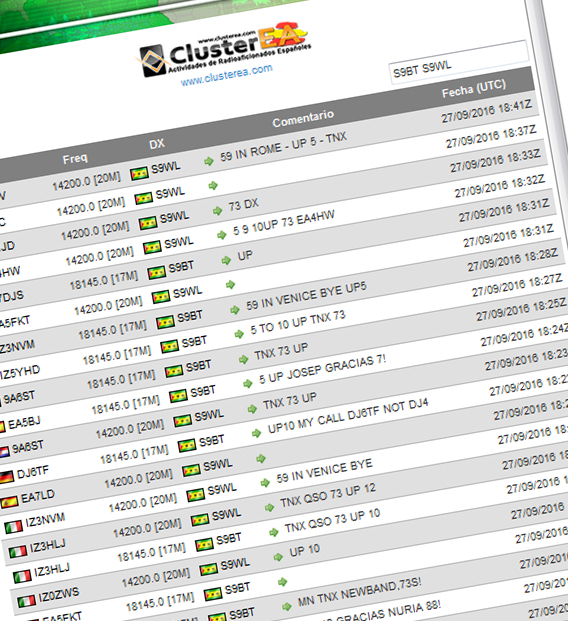Open the www.clusterea.com link
The width and height of the screenshot is (568, 621).
click(227, 75)
